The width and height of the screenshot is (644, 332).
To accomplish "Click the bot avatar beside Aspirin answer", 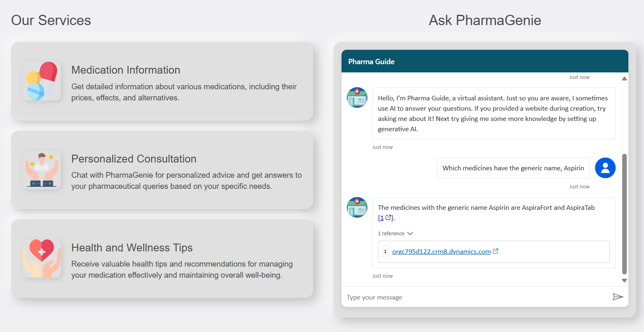I will [x=357, y=207].
